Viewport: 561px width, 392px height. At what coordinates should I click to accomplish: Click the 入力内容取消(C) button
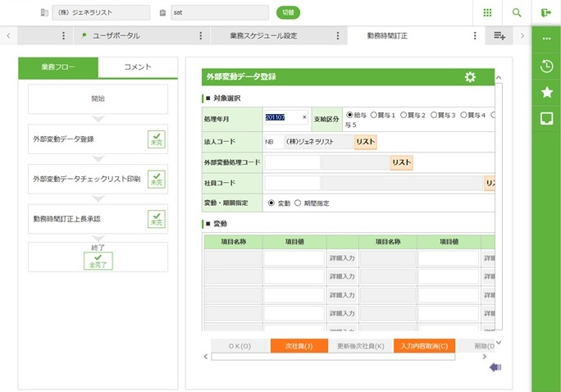pos(424,346)
